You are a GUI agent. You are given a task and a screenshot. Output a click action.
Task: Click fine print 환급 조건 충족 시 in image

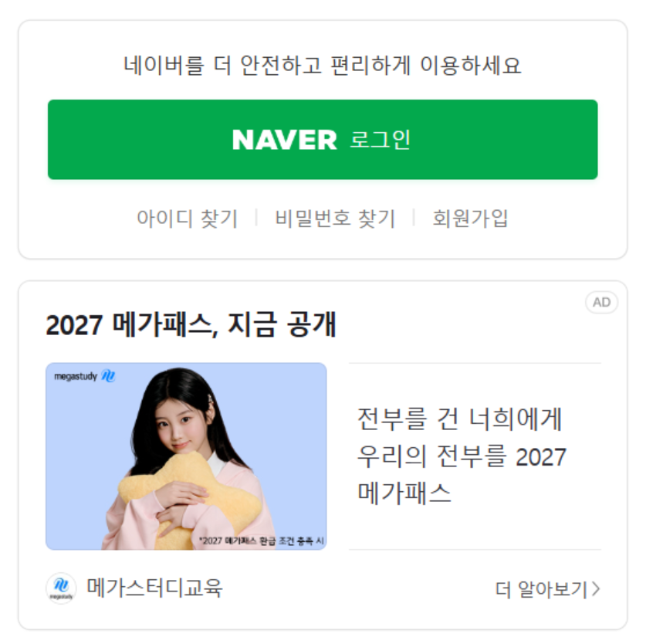[291, 541]
